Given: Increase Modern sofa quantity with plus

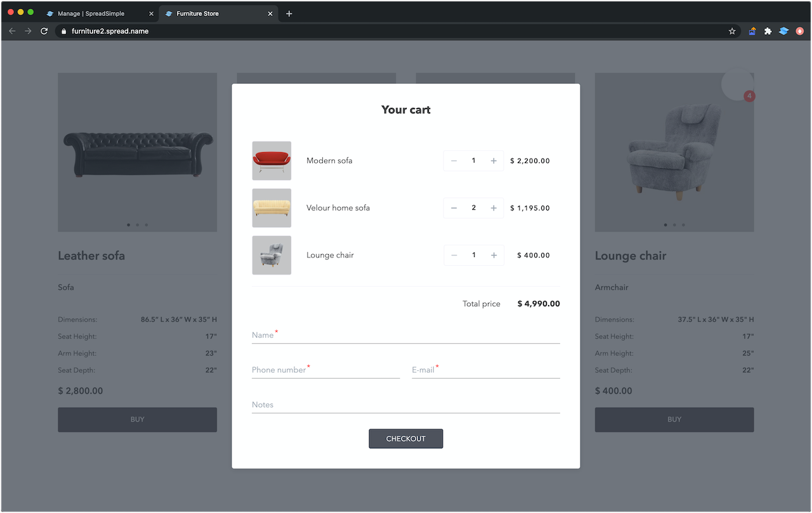Looking at the screenshot, I should (x=494, y=160).
